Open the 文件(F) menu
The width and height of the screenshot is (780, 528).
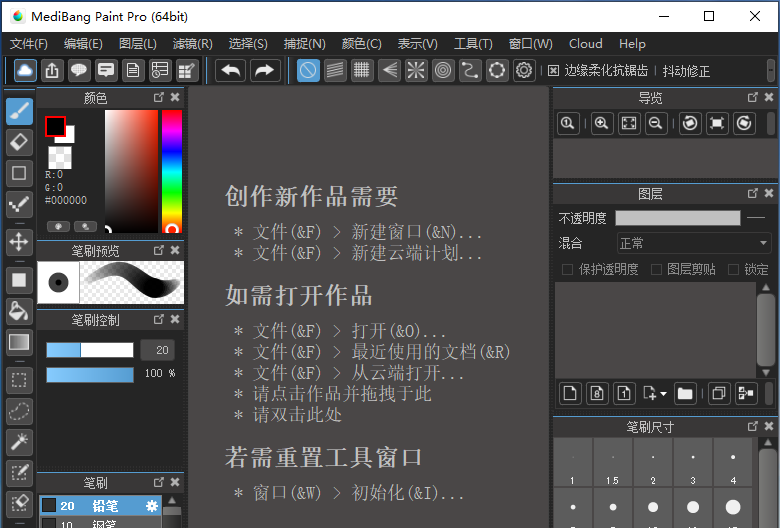coord(29,44)
